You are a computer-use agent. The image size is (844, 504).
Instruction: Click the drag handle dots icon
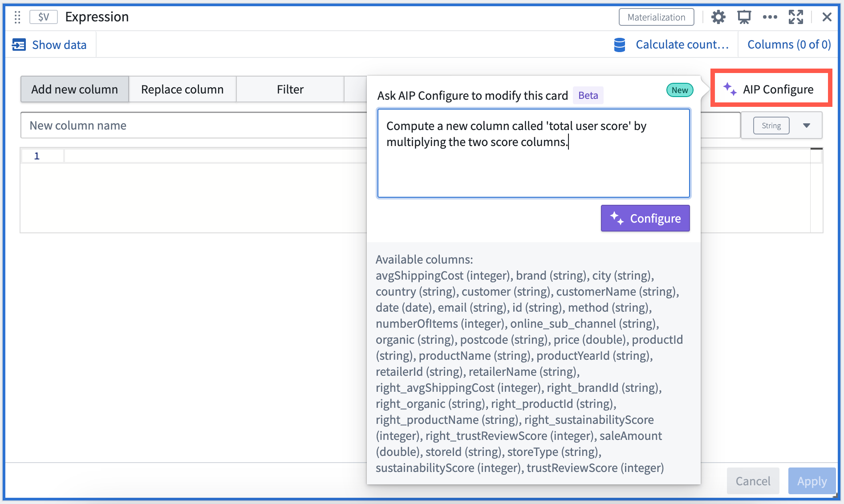point(17,17)
